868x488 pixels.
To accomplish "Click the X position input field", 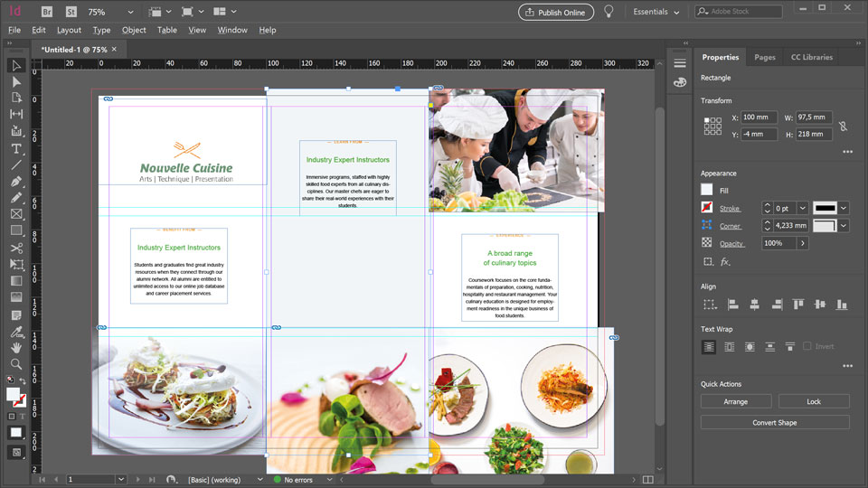I will click(x=758, y=117).
